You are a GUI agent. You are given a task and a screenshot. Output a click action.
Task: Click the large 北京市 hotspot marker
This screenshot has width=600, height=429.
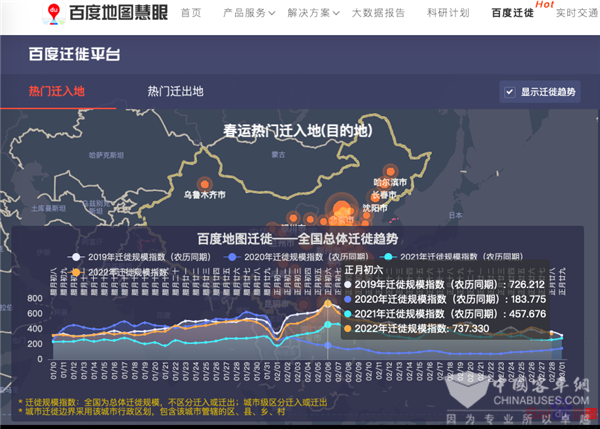pos(342,209)
